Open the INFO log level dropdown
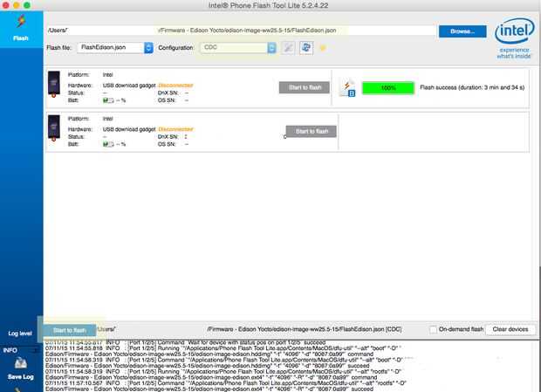The image size is (541, 392). pos(19,350)
